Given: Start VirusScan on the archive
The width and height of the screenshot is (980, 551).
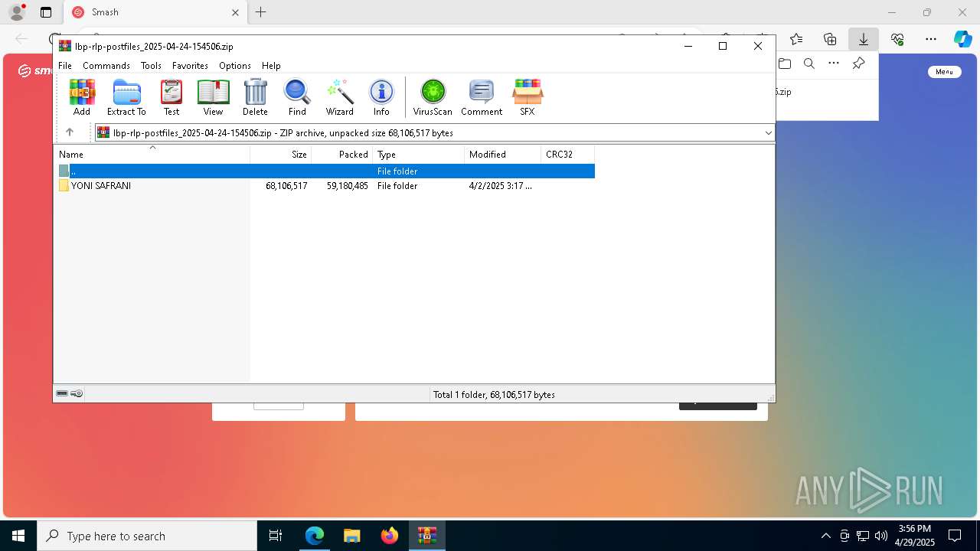Looking at the screenshot, I should 433,97.
